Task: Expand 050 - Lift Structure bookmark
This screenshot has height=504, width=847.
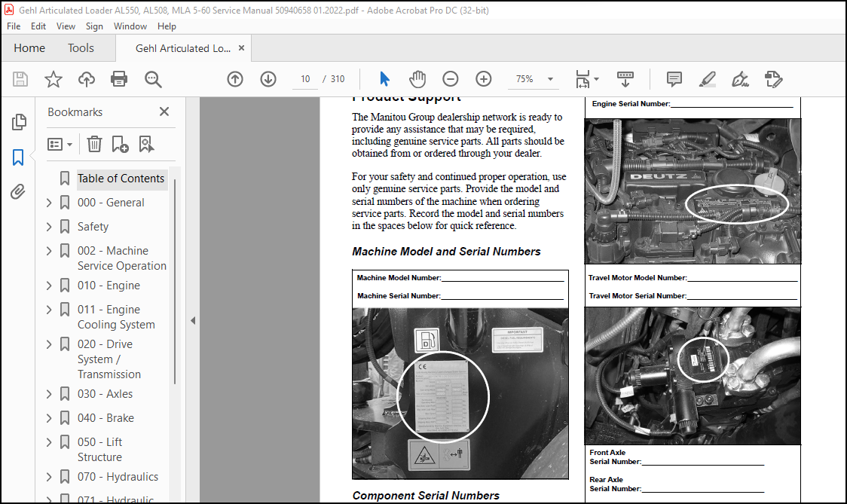Action: click(49, 442)
